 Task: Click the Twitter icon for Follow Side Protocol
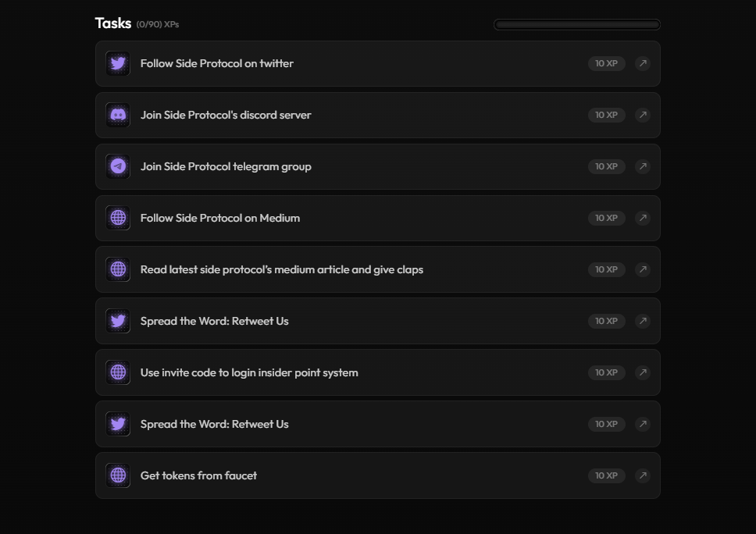[118, 63]
